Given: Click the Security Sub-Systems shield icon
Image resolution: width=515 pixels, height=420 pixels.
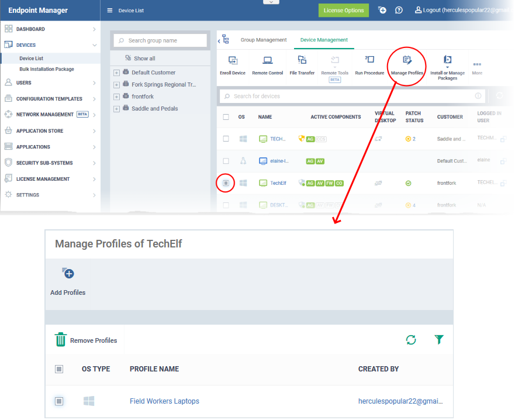Looking at the screenshot, I should 9,163.
